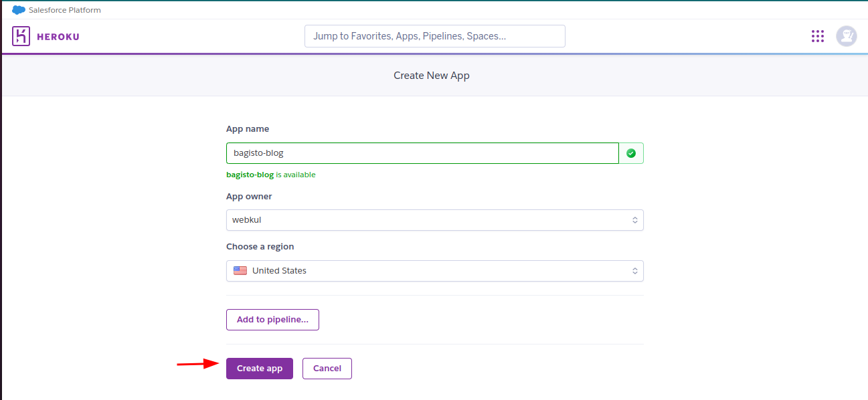The image size is (868, 400).
Task: Click the Add to pipeline button
Action: [272, 320]
